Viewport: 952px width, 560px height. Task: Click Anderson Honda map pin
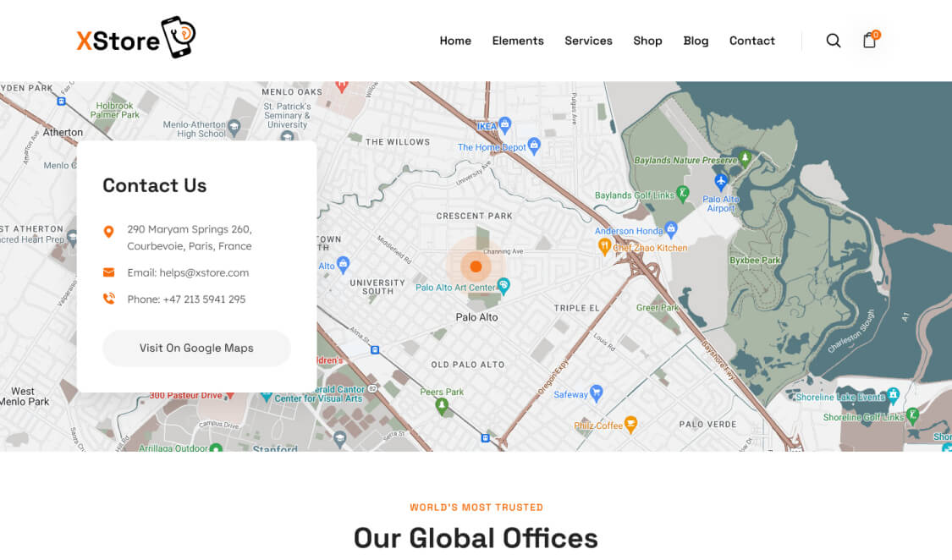(x=670, y=228)
